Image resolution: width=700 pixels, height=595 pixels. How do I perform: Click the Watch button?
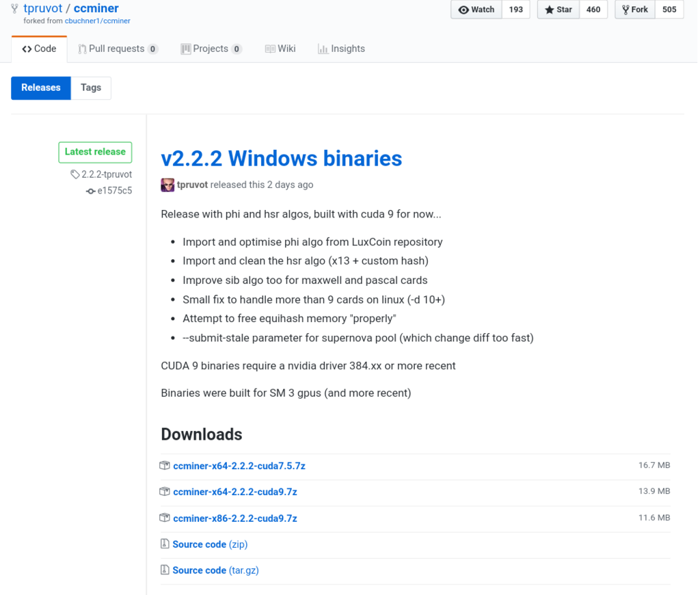click(476, 10)
